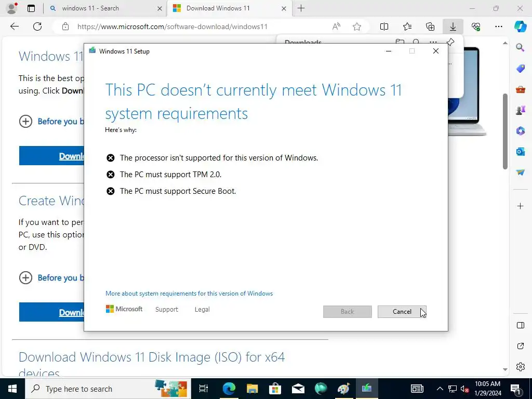The image size is (532, 399).
Task: Close the Download Windows 11 tab
Action: (x=284, y=9)
